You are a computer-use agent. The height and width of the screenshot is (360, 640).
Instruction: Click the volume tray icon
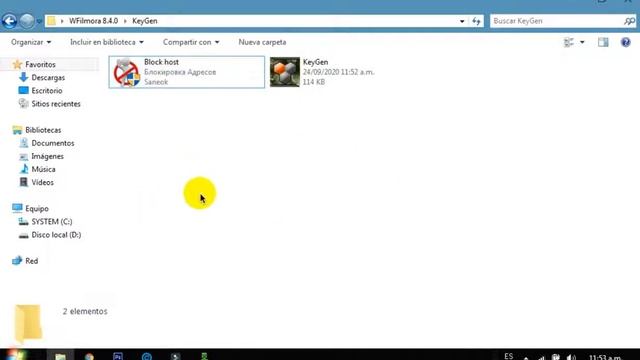click(x=571, y=357)
